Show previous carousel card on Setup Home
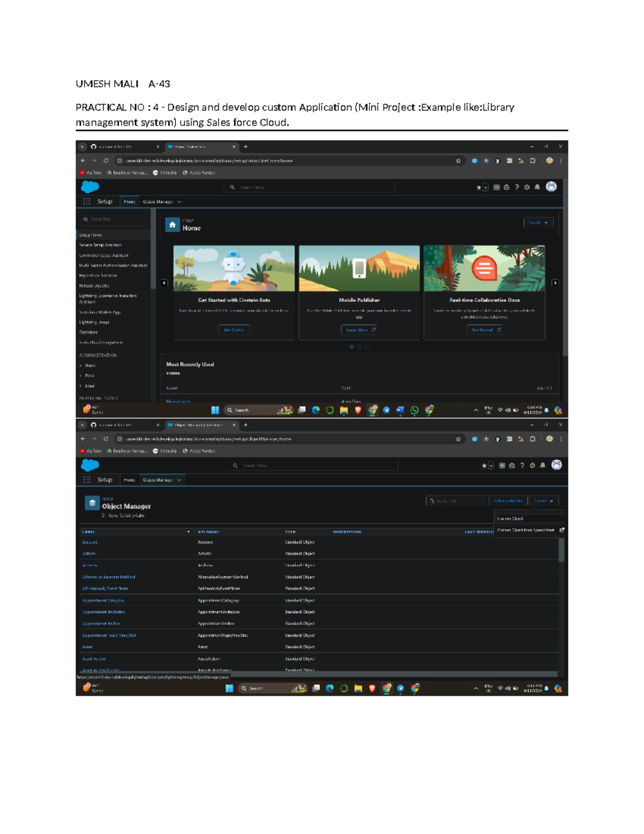The image size is (644, 834). (164, 283)
